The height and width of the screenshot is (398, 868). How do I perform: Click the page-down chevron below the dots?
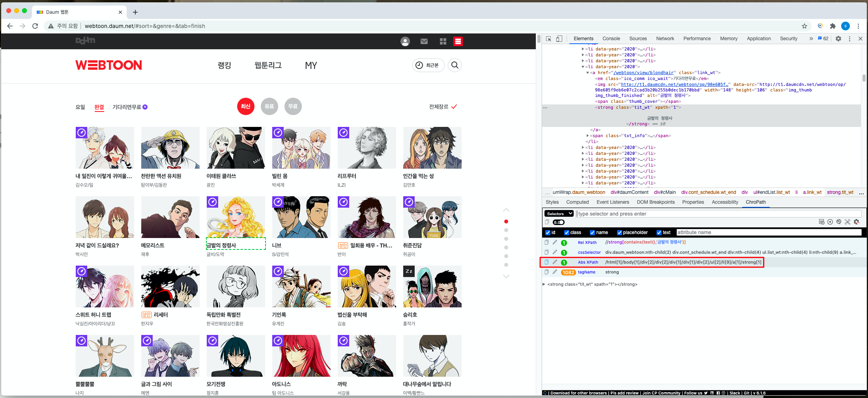[x=506, y=276]
